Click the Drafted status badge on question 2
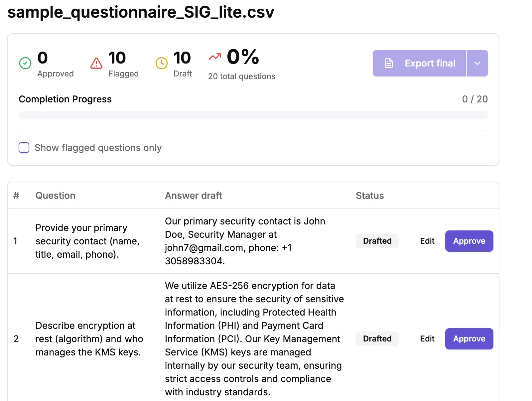The width and height of the screenshot is (532, 401). point(377,338)
